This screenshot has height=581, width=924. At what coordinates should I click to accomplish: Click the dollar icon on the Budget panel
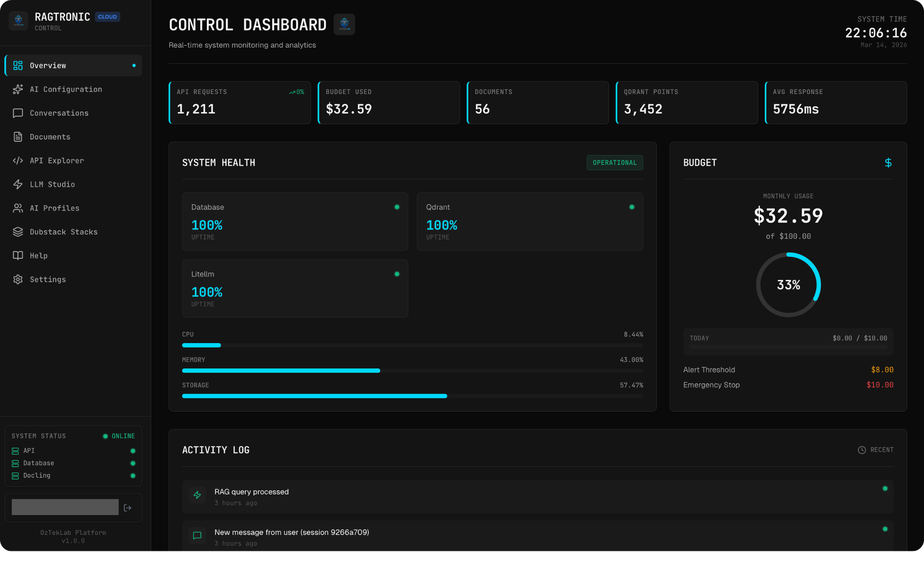(x=889, y=163)
